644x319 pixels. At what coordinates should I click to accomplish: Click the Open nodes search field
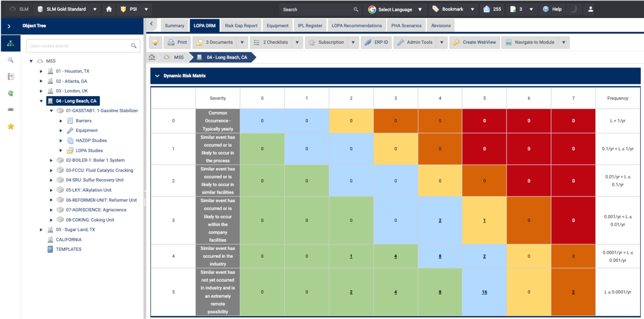78,46
